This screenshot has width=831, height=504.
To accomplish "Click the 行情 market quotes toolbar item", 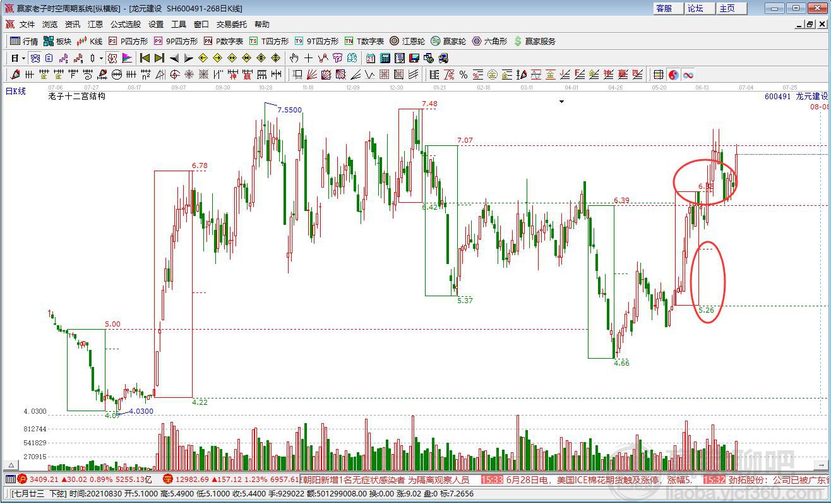I will [x=25, y=41].
